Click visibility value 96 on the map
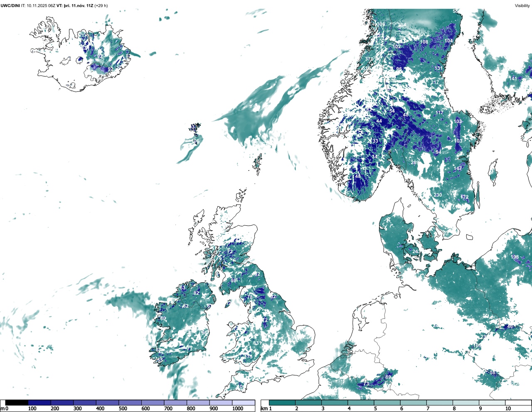The image size is (532, 412). click(399, 69)
